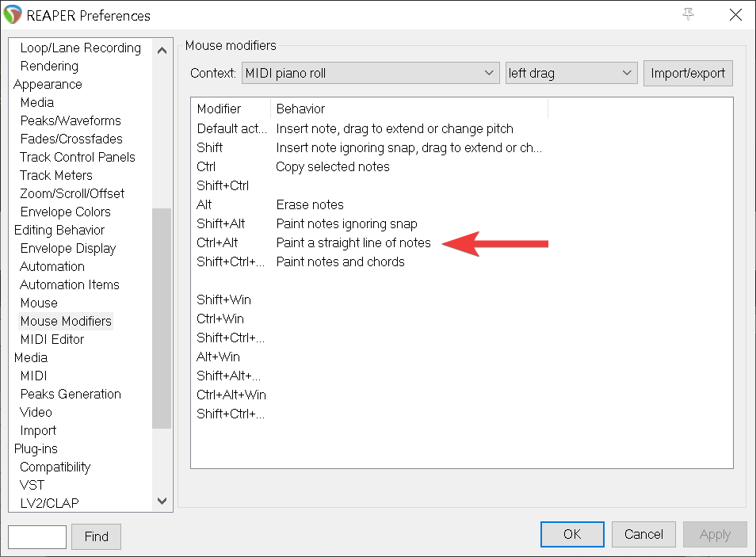Select Mouse Modifiers in sidebar
This screenshot has width=756, height=557.
point(66,321)
